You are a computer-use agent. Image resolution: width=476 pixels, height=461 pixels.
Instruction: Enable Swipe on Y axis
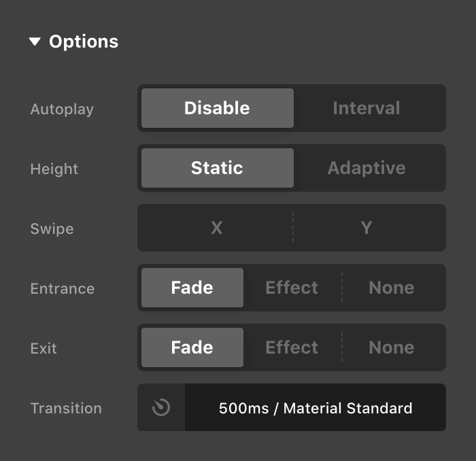[367, 228]
